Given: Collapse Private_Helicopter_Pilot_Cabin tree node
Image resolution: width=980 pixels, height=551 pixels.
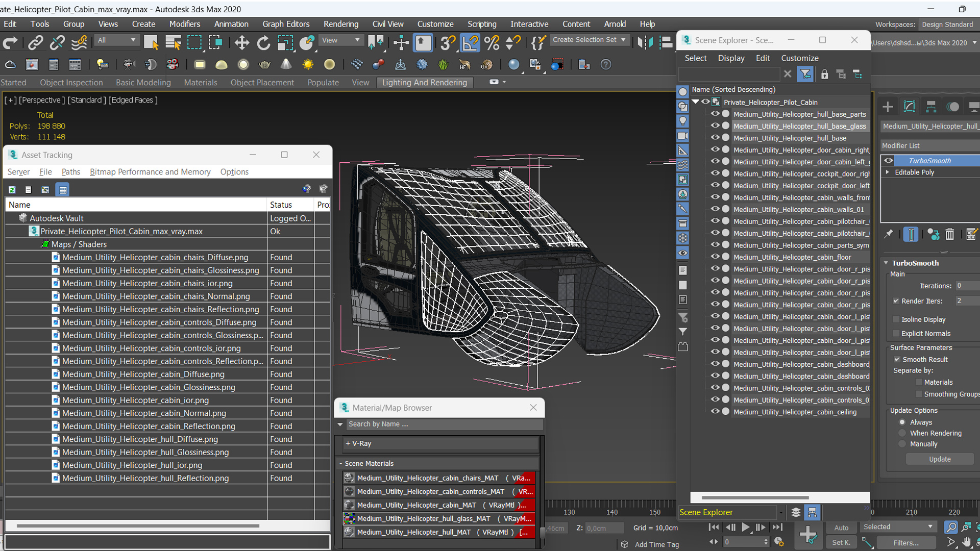Looking at the screenshot, I should (695, 102).
